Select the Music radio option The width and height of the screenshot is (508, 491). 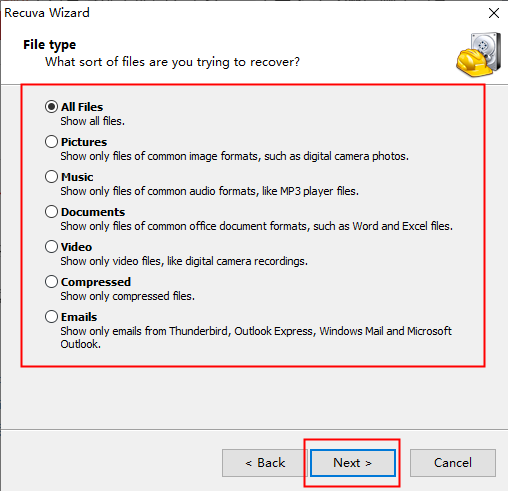(x=51, y=177)
